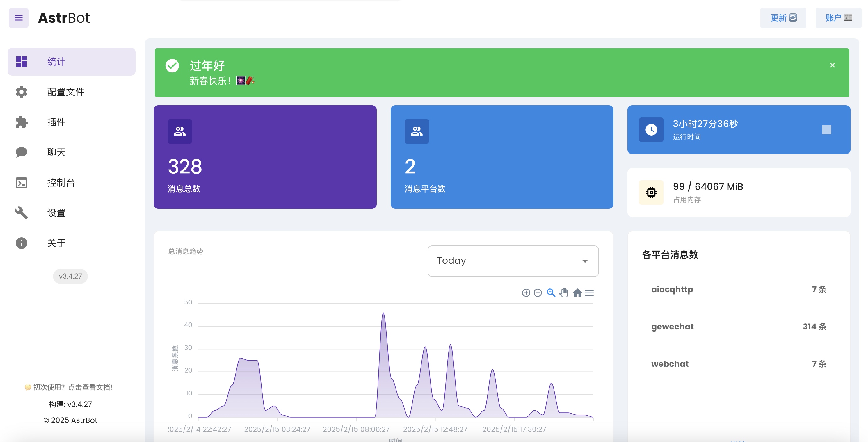Click the AstrBot logo title
Viewport: 868px width, 442px height.
click(64, 18)
